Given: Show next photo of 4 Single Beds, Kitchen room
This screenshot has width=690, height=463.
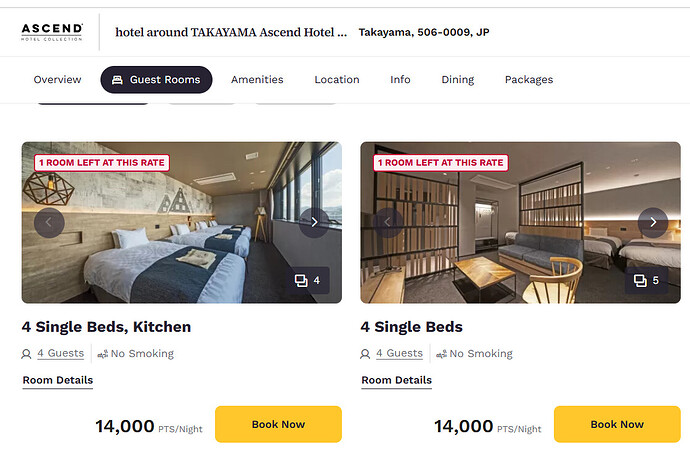Looking at the screenshot, I should pos(314,222).
